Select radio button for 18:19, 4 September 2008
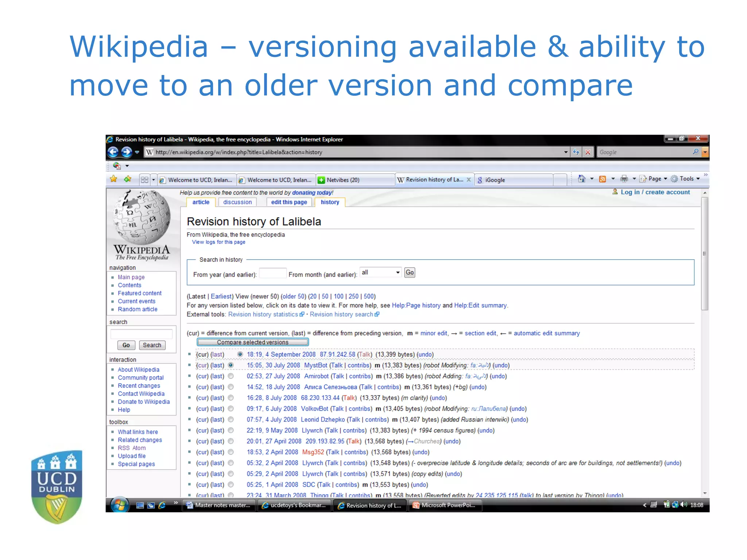 point(240,354)
